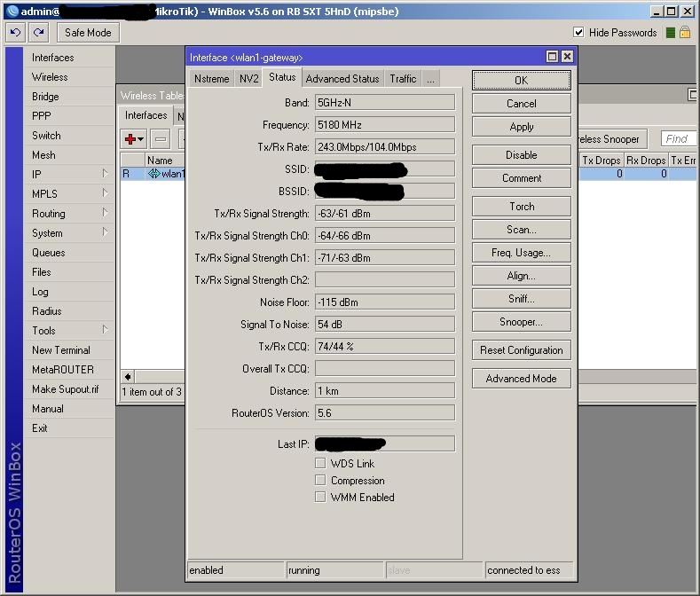
Task: Click the Snooper... button
Action: pos(522,322)
